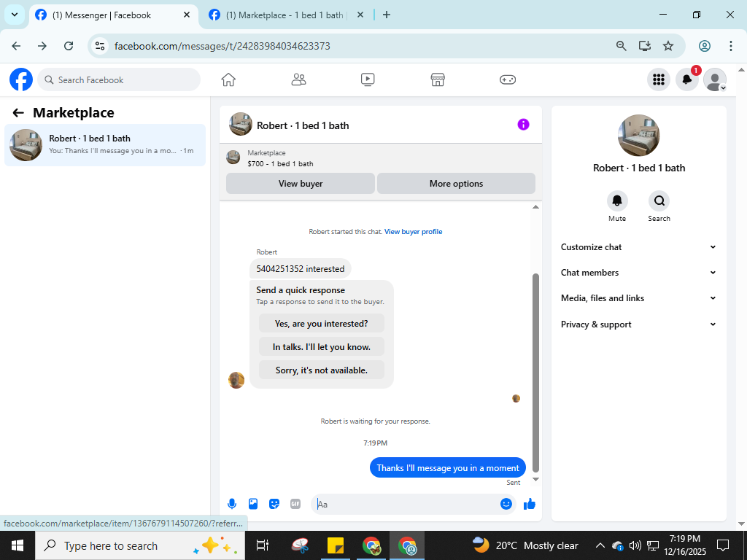Bookmark this page with star icon
Screen dimensions: 747x560
tap(668, 46)
